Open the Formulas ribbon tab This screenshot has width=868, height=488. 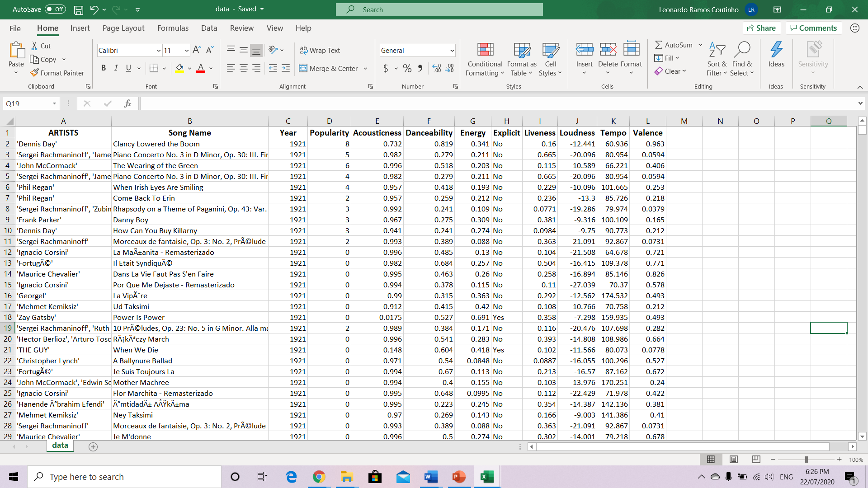(173, 28)
